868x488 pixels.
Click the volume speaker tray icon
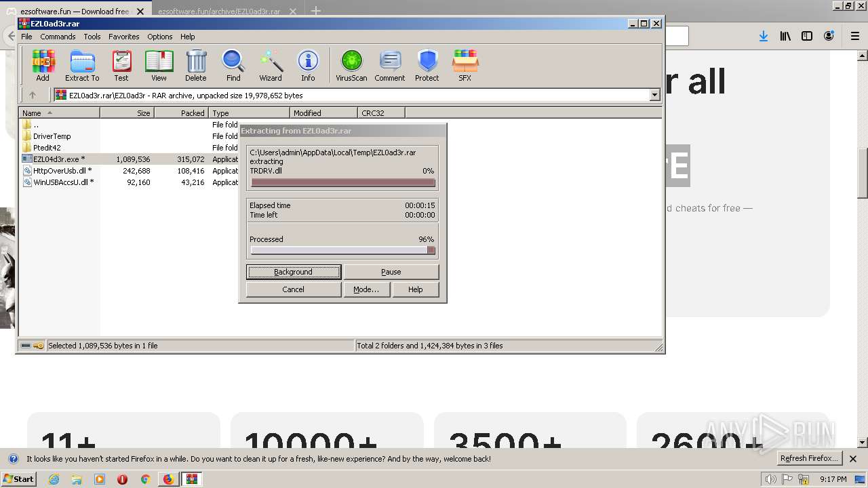click(x=771, y=479)
